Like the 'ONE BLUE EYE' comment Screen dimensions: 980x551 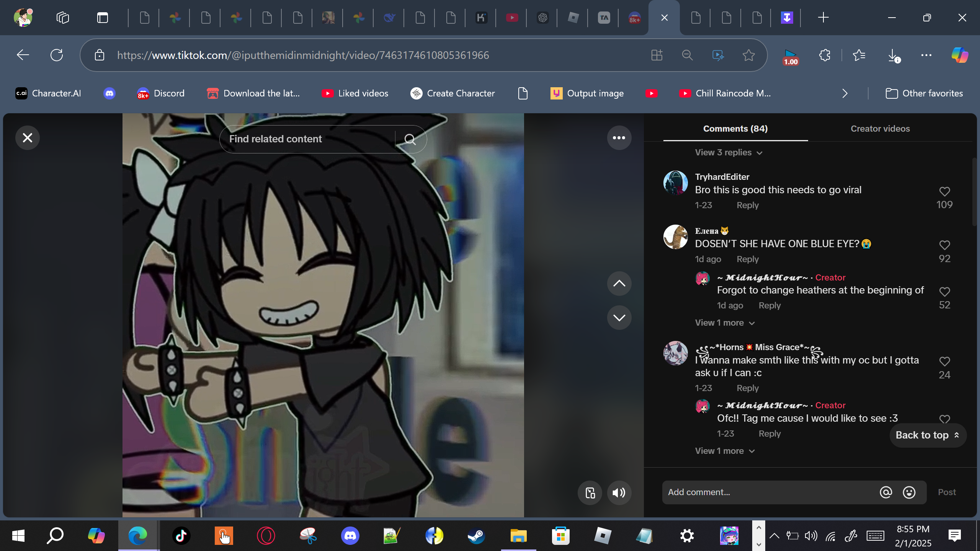[944, 245]
